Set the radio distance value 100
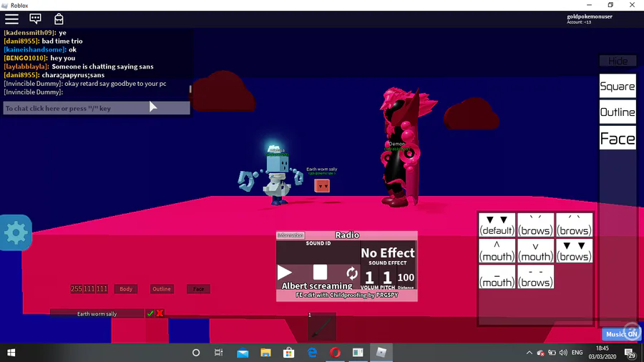 tap(406, 278)
